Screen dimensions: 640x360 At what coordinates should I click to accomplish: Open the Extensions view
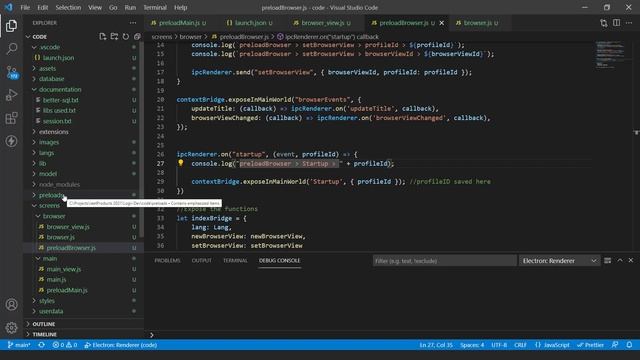[x=11, y=118]
